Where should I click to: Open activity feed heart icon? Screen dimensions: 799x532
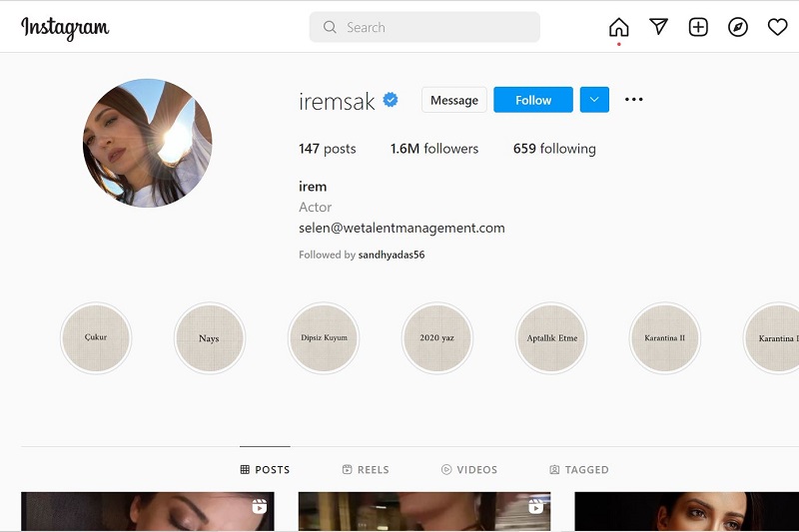pyautogui.click(x=778, y=27)
